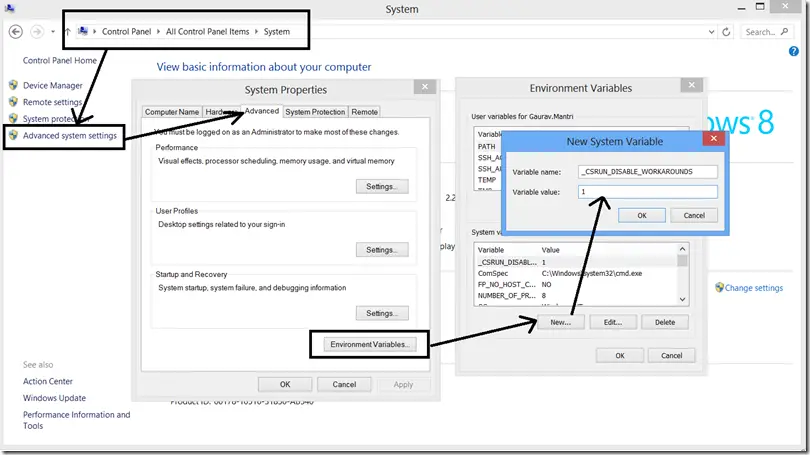This screenshot has height=455, width=810.
Task: Select the ComSpec system variable row
Action: [x=576, y=273]
